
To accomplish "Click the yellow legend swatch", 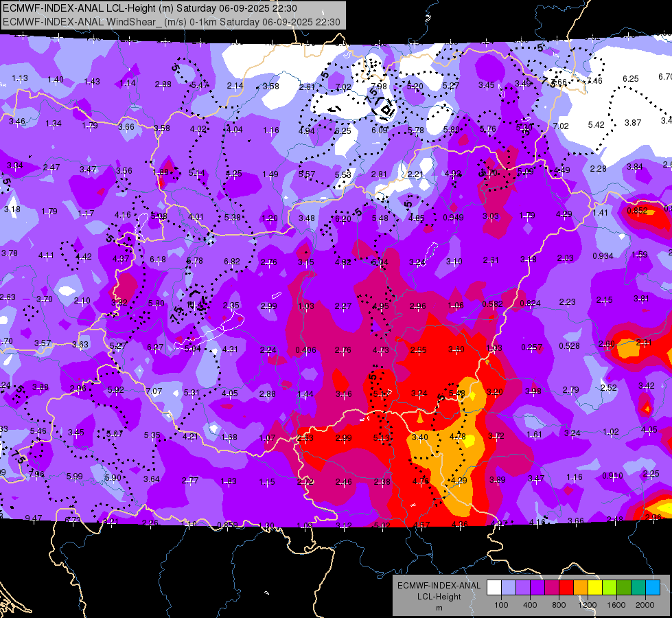I will (595, 588).
